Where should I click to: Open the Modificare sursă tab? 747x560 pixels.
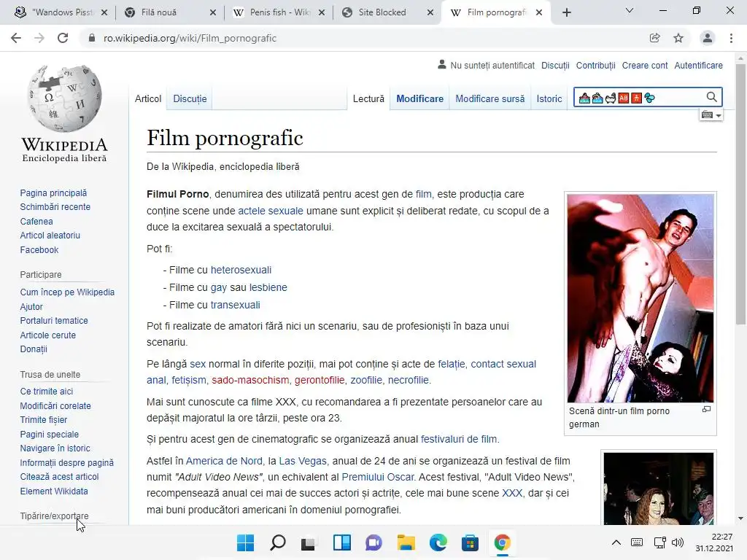489,98
